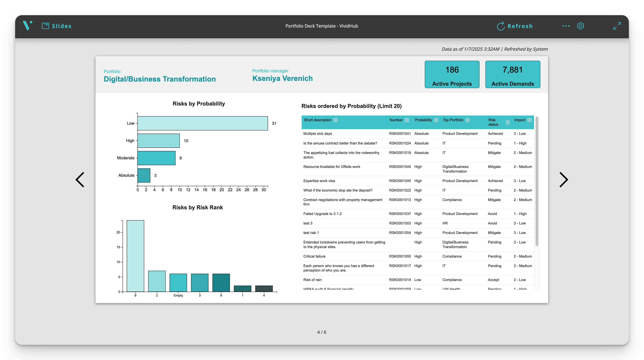Click 'Extended lockdowns preventing users' description
The image size is (644, 360).
344,244
